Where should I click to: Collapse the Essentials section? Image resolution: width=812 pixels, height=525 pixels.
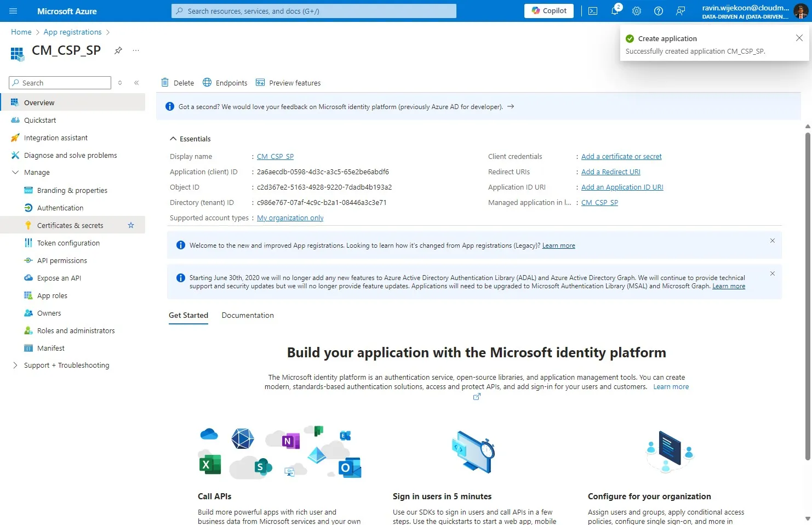pyautogui.click(x=173, y=139)
